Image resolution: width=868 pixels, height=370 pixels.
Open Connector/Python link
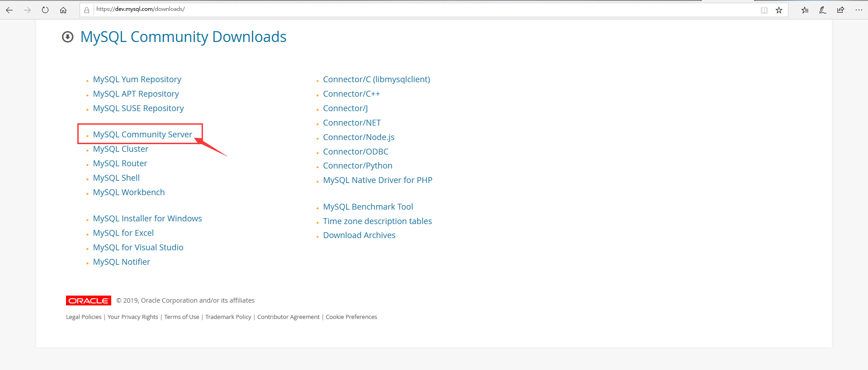pyautogui.click(x=358, y=166)
